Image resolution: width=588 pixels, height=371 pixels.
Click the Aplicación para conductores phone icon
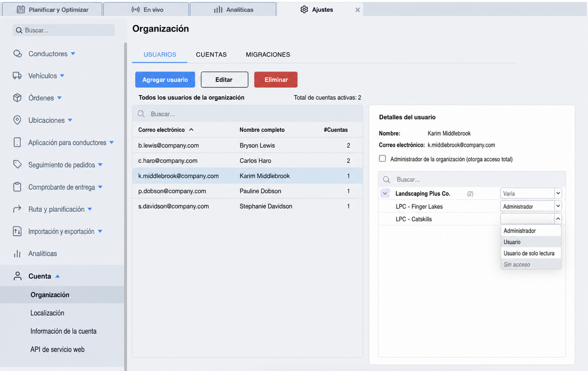coord(17,142)
